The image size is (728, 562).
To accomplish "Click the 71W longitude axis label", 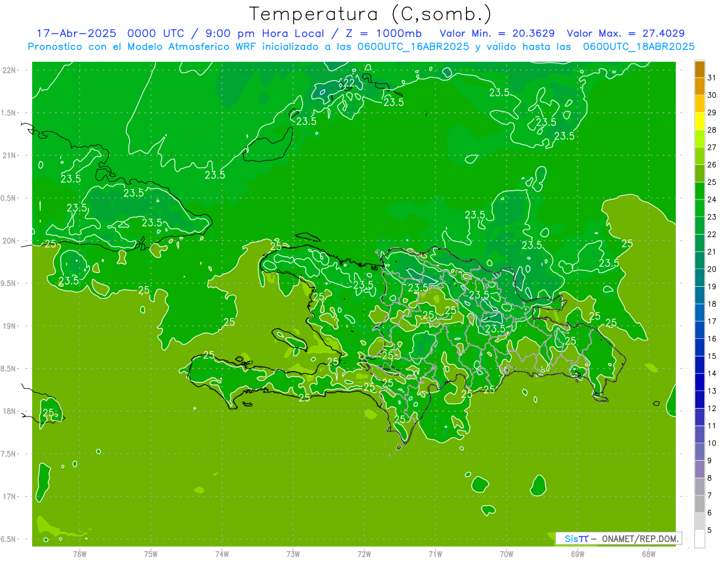I will point(436,554).
